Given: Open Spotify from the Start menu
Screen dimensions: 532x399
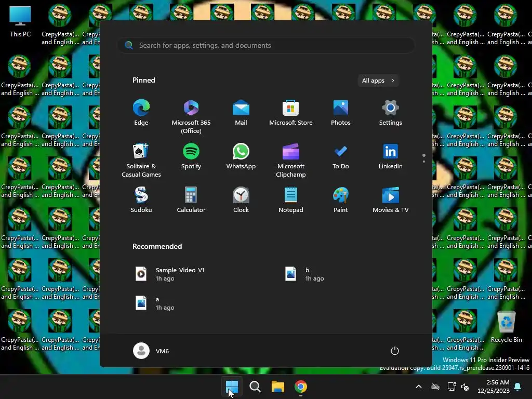Looking at the screenshot, I should point(191,156).
